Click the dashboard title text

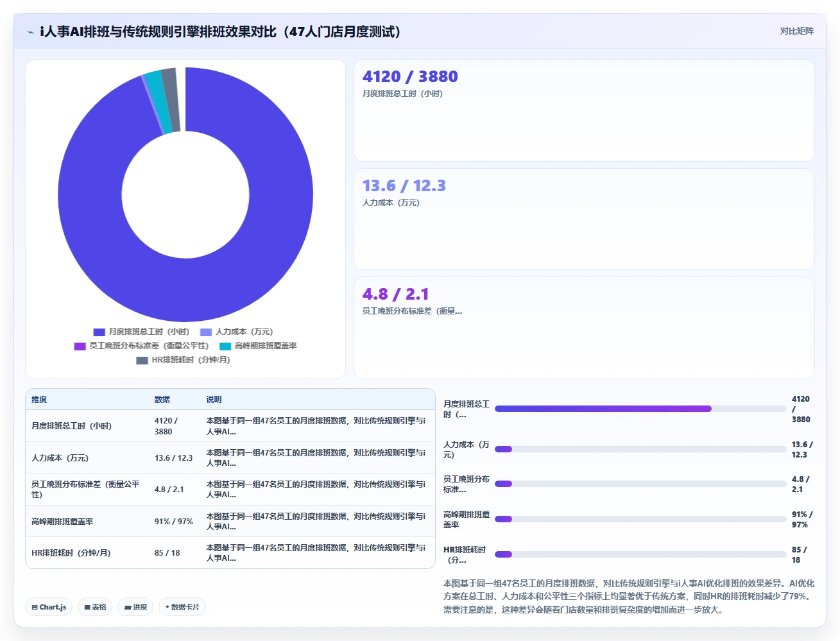coord(220,31)
